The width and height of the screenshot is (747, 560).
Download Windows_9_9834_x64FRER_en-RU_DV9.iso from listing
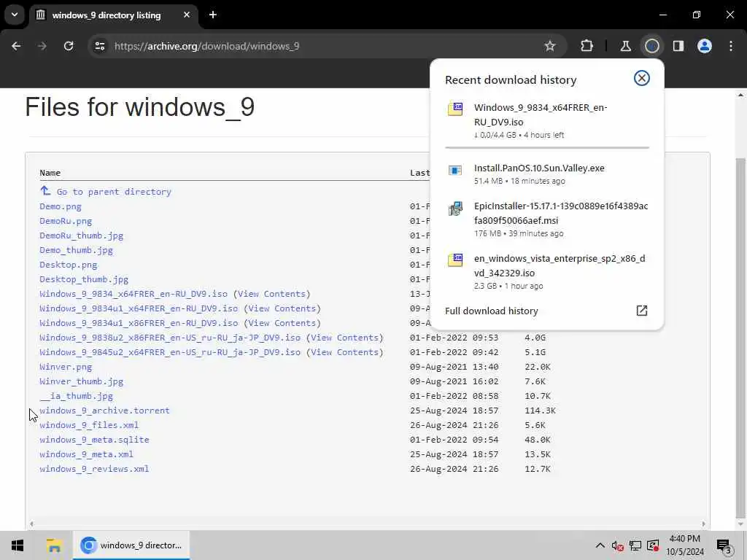[x=133, y=294]
